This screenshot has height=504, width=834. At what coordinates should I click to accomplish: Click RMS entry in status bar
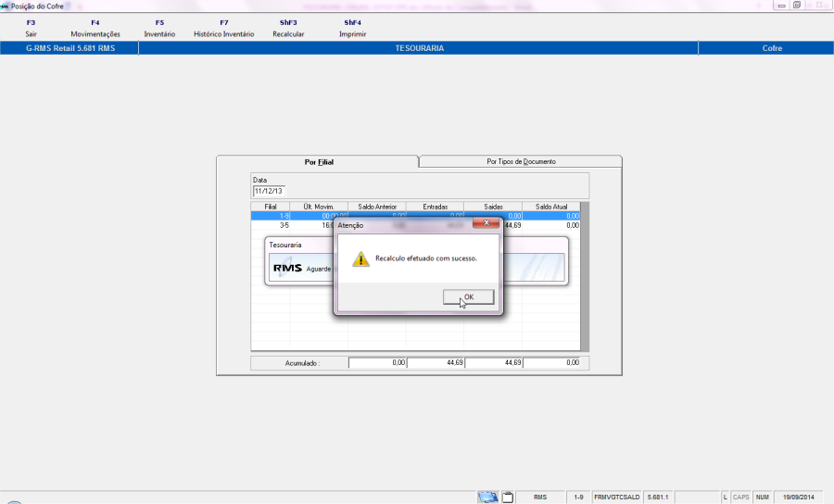click(540, 498)
